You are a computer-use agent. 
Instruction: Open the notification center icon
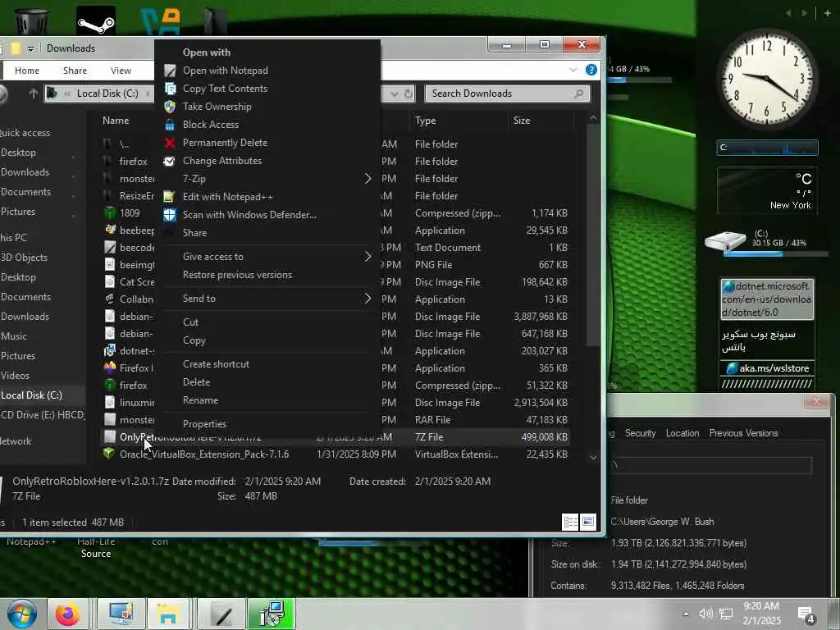point(806,614)
